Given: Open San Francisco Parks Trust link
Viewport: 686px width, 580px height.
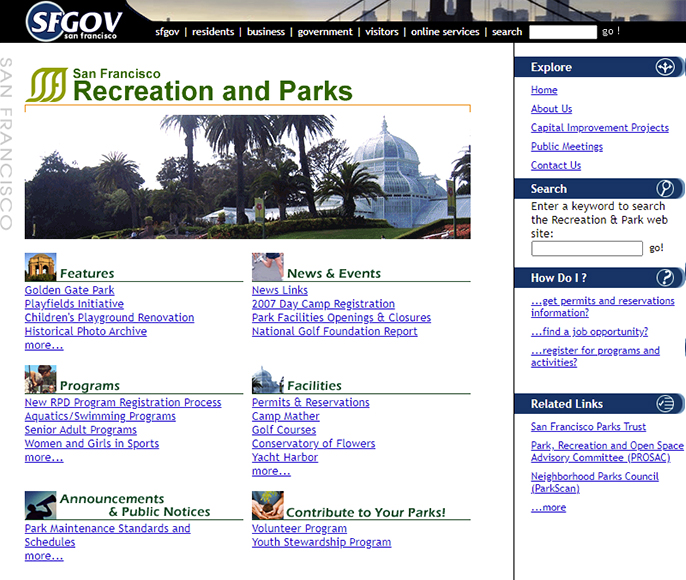Looking at the screenshot, I should [x=588, y=426].
